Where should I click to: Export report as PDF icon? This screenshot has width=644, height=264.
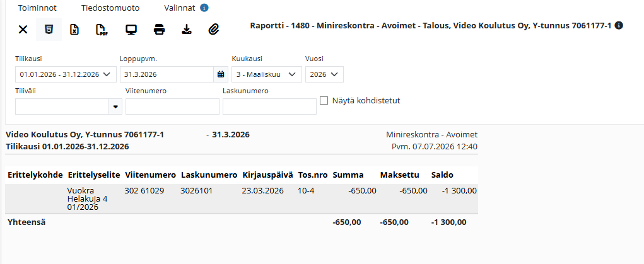pyautogui.click(x=101, y=30)
